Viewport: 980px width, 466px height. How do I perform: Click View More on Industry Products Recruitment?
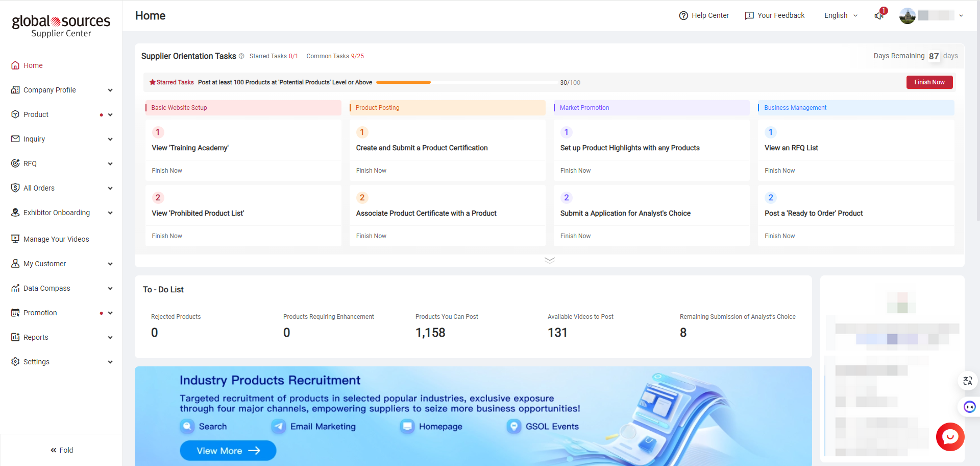(228, 450)
